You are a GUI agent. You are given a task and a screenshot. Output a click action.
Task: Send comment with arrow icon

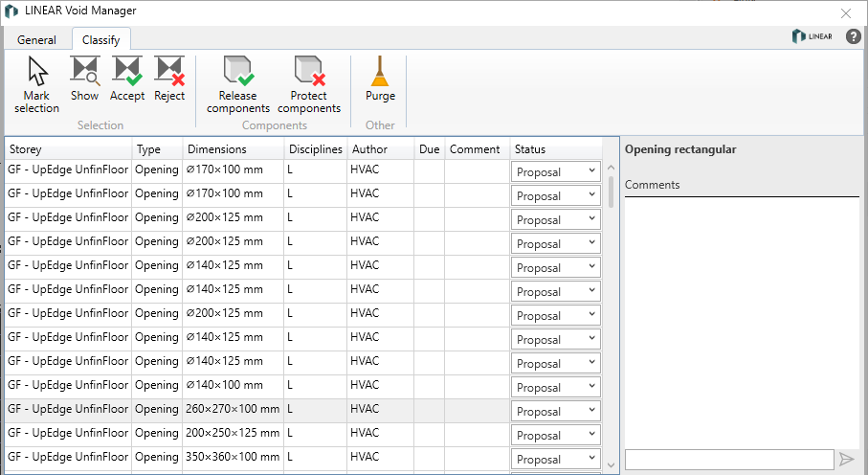click(x=847, y=459)
